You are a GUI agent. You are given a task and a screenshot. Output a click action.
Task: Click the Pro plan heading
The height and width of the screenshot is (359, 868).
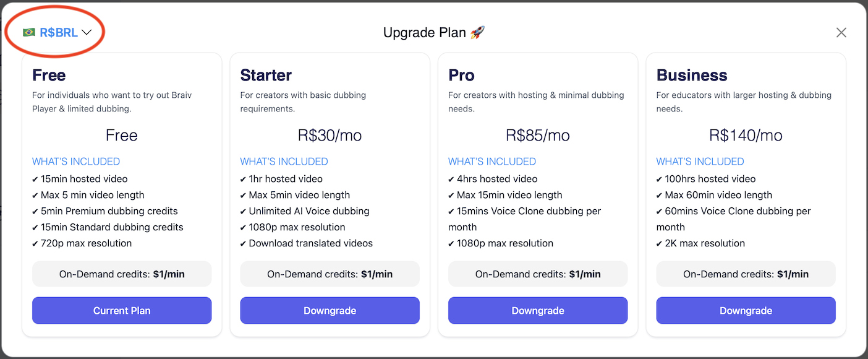pos(461,76)
